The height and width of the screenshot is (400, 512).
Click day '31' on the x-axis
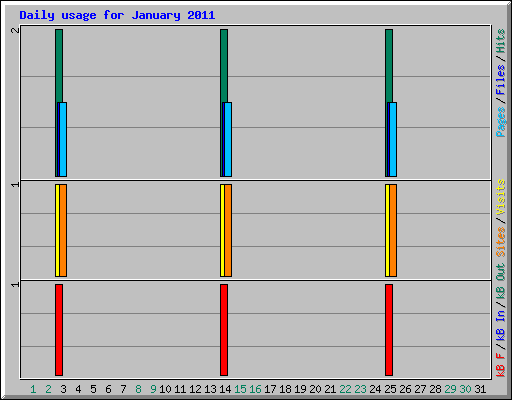click(480, 389)
